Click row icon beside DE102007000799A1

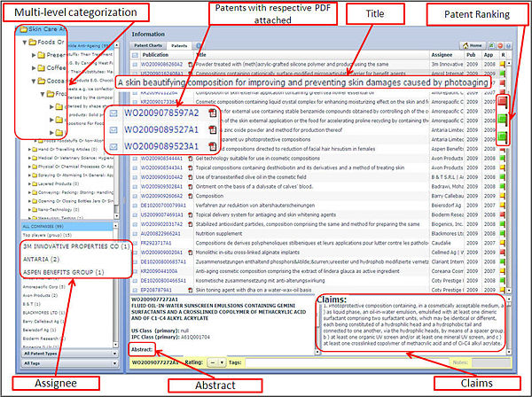click(135, 206)
